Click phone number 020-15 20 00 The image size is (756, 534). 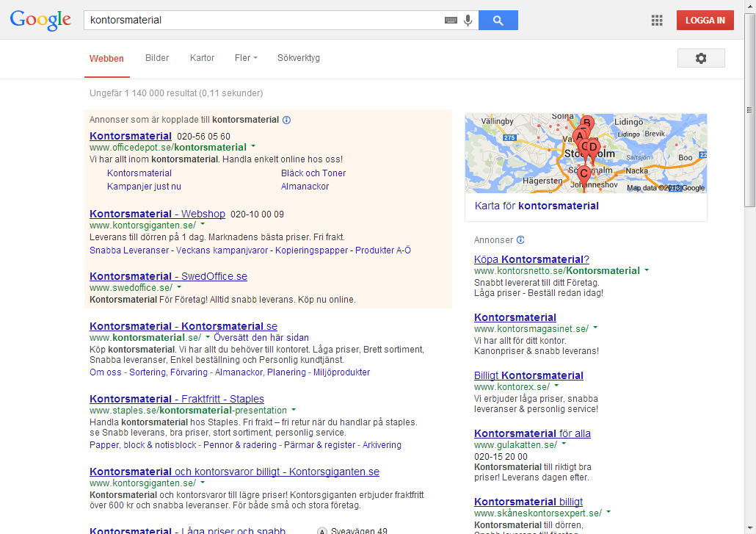coord(501,456)
